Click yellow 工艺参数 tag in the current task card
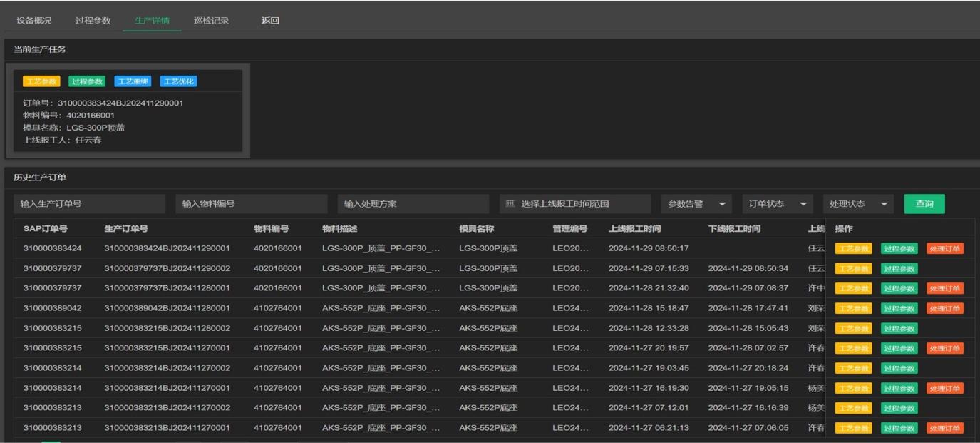The width and height of the screenshot is (980, 443). (41, 81)
